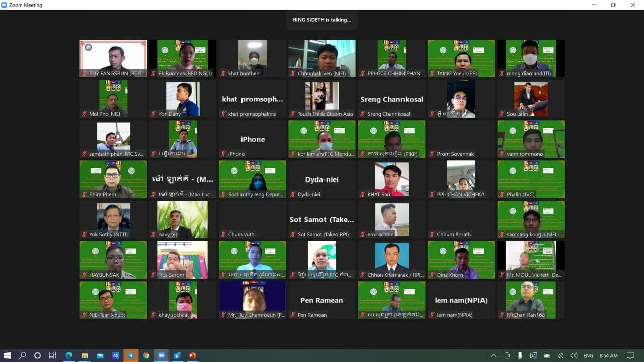The width and height of the screenshot is (644, 362).
Task: Click the volume speaker tray icon
Action: (574, 355)
